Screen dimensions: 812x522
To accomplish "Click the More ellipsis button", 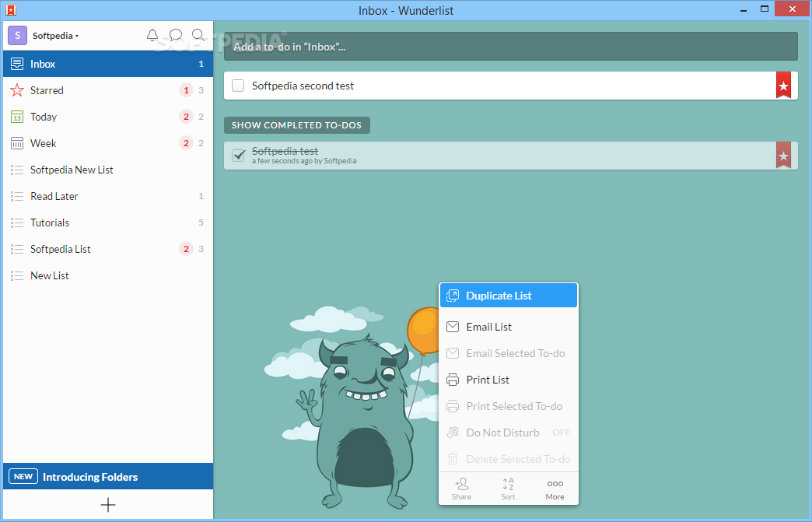I will (x=555, y=489).
